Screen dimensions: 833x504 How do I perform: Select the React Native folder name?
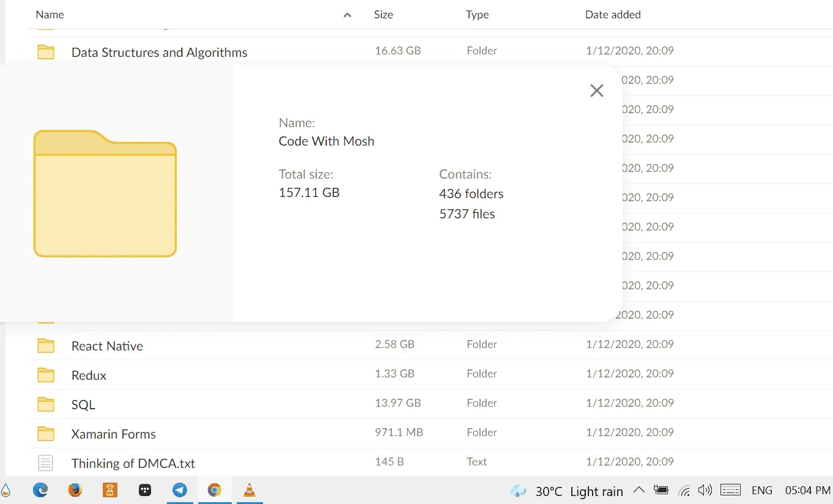[x=107, y=346]
